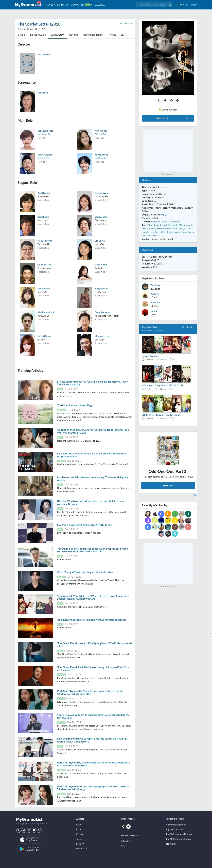Focus the Find Asian Dramas search field

(152, 5)
